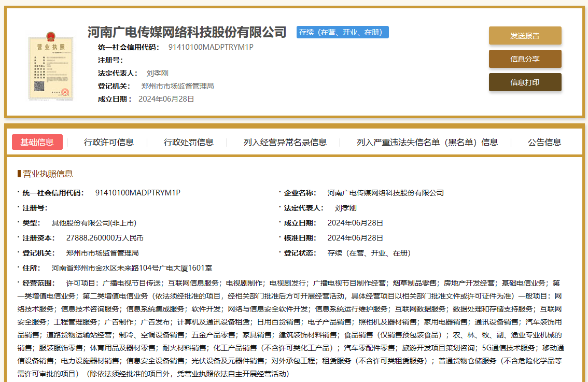This screenshot has height=382, width=588.
Task: Open the 行政处罚信息 tab
Action: coord(189,142)
